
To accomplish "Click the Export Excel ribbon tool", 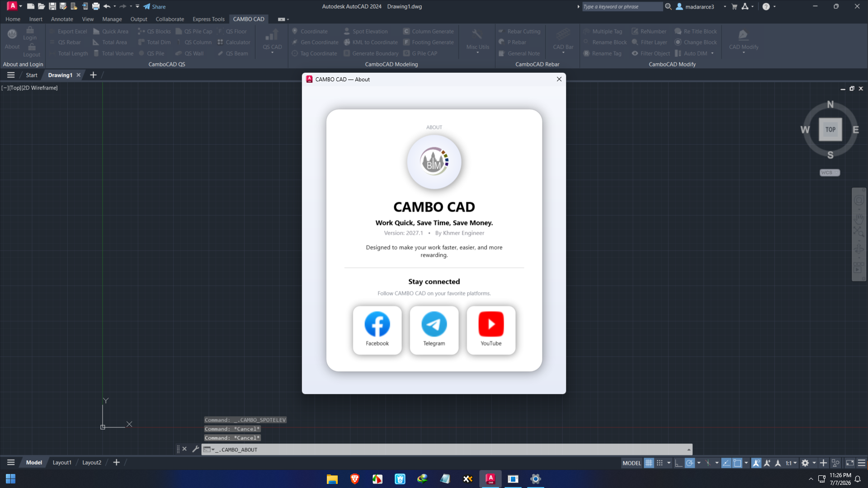I will point(68,31).
